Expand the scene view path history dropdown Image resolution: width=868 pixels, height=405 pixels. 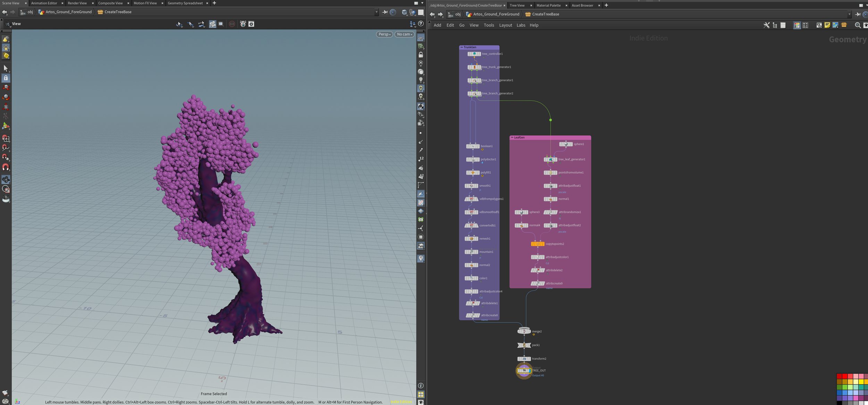pyautogui.click(x=376, y=12)
